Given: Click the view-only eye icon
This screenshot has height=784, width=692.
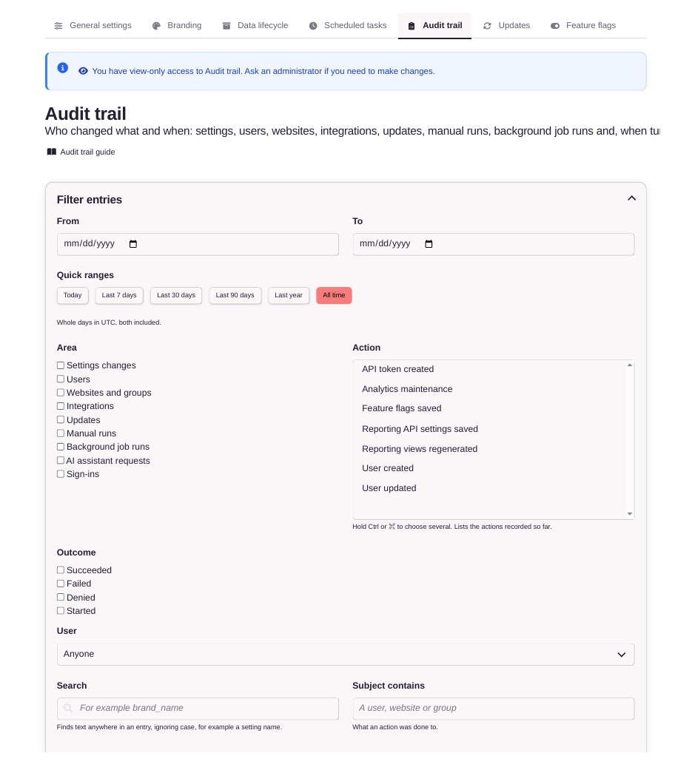Looking at the screenshot, I should (x=83, y=71).
